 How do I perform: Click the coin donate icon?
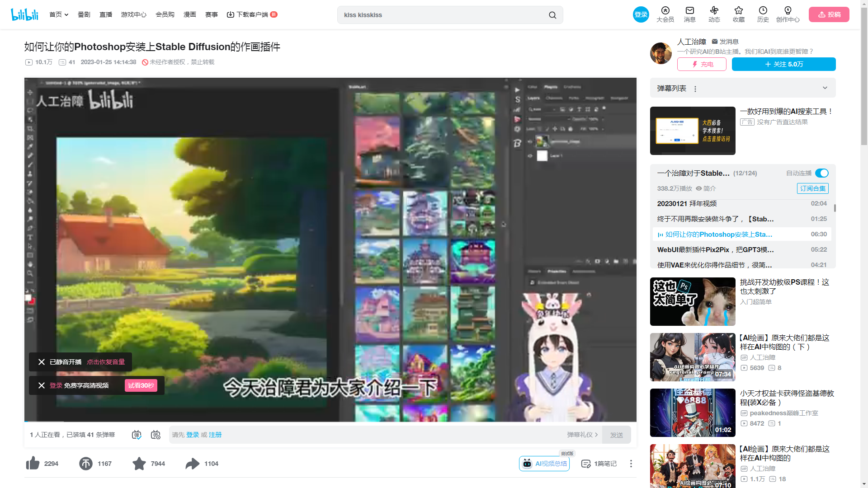(x=86, y=464)
